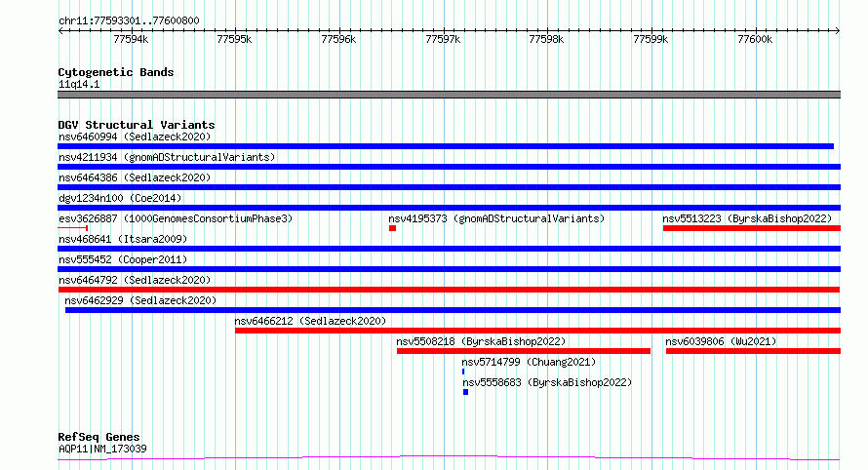The height and width of the screenshot is (470, 868).
Task: Click the gray 11q14.1 cytogenetic band bar
Action: [449, 95]
